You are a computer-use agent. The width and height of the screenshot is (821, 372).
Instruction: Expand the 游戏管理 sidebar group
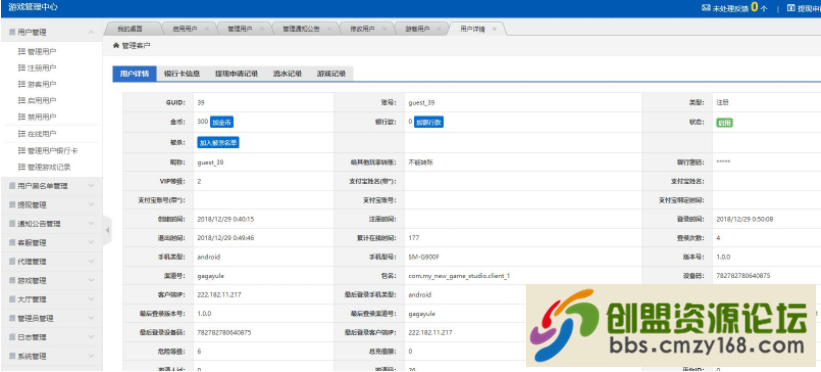pos(92,280)
